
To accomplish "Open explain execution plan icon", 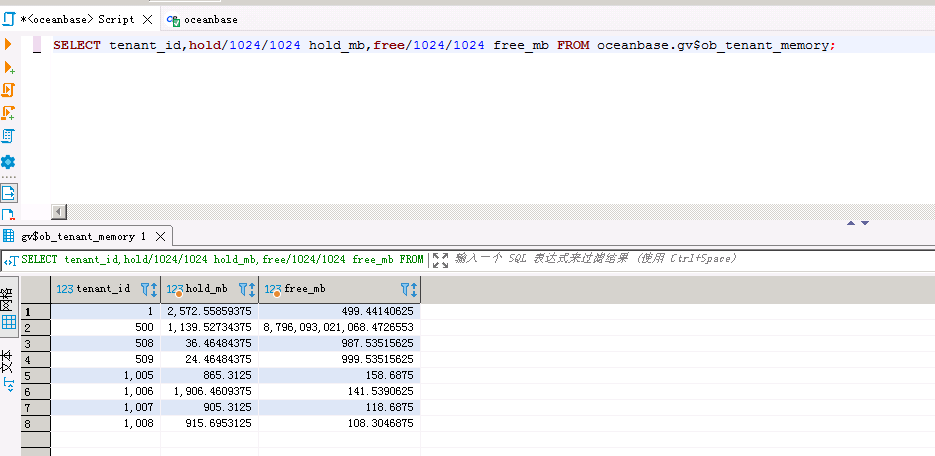I will coord(8,136).
